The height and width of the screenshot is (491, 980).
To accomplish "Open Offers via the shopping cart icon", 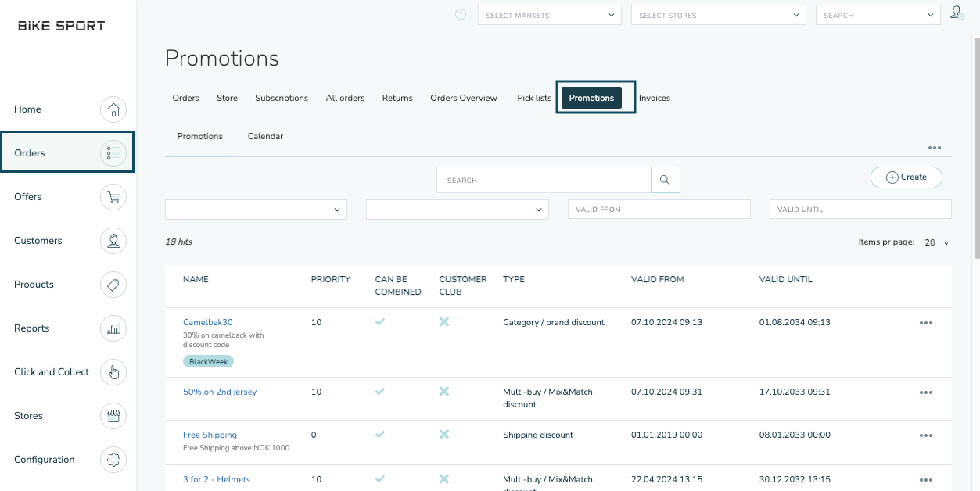I will (x=113, y=197).
